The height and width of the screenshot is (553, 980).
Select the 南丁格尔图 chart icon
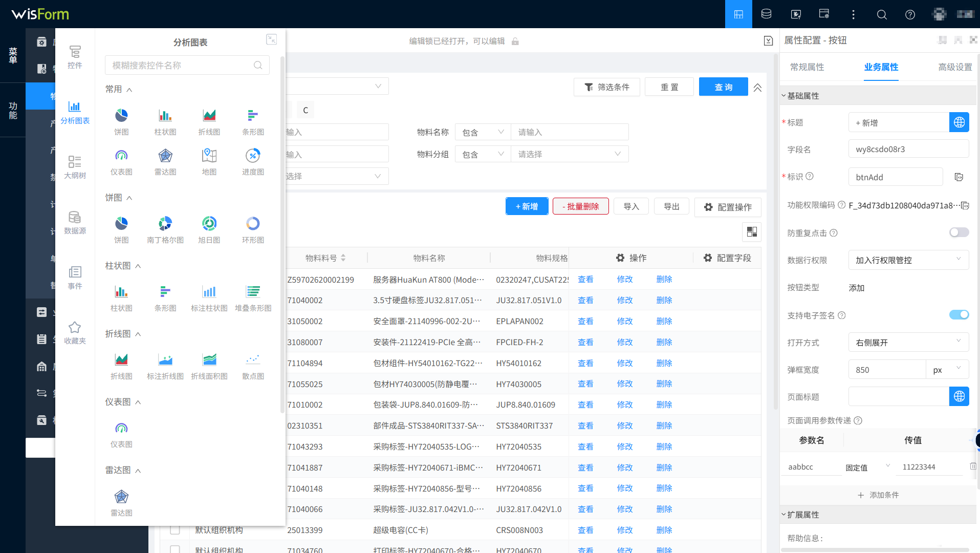pyautogui.click(x=165, y=229)
